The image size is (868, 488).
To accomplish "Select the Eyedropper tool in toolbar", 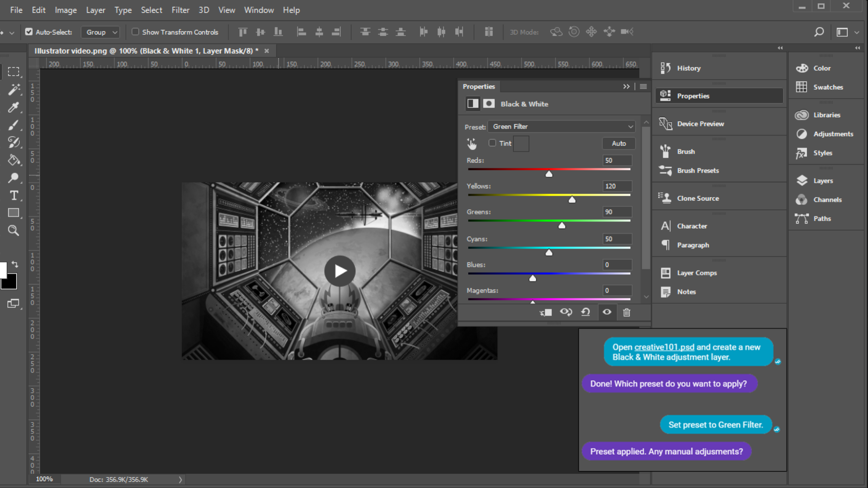I will [x=14, y=107].
